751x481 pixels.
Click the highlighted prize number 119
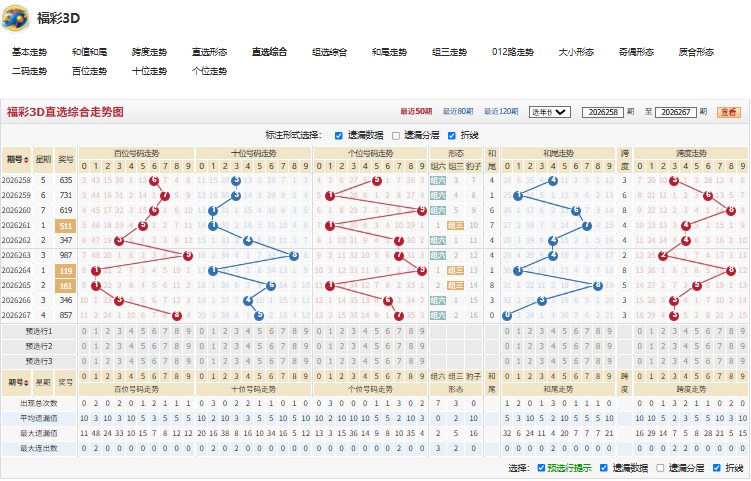click(66, 271)
